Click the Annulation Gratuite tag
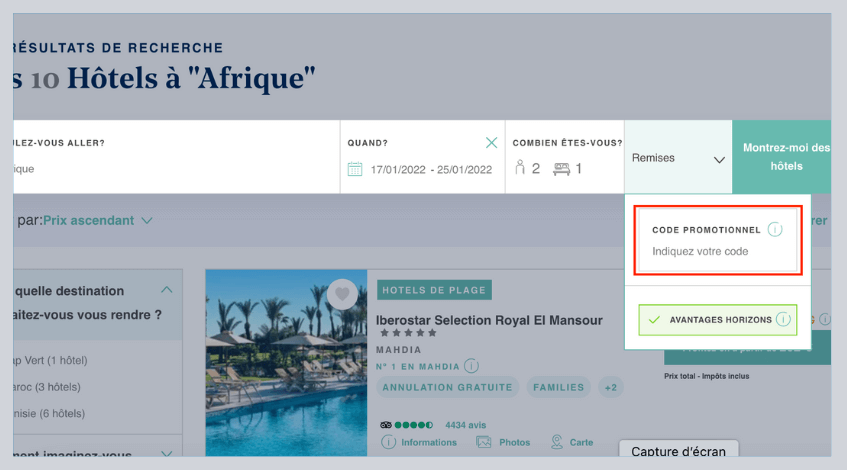Image resolution: width=847 pixels, height=470 pixels. click(446, 387)
